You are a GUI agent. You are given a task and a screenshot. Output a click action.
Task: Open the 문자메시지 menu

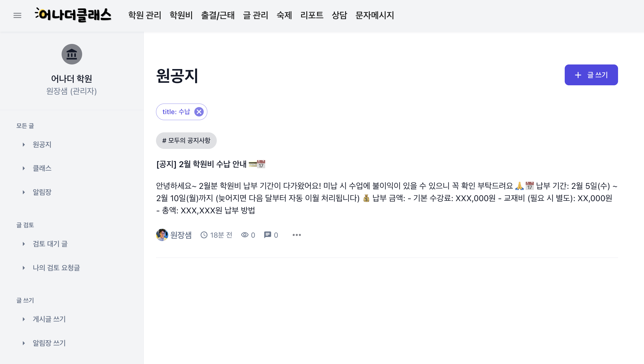click(374, 15)
